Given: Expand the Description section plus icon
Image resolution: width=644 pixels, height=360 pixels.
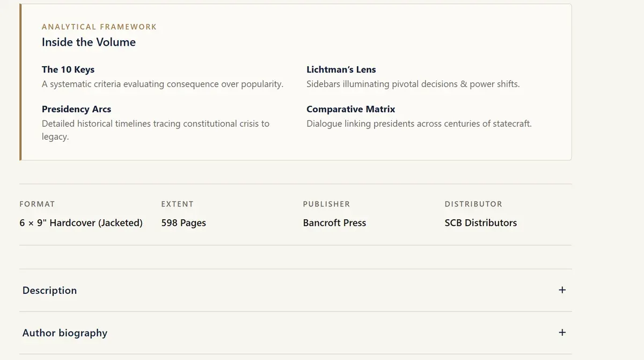Looking at the screenshot, I should tap(562, 290).
